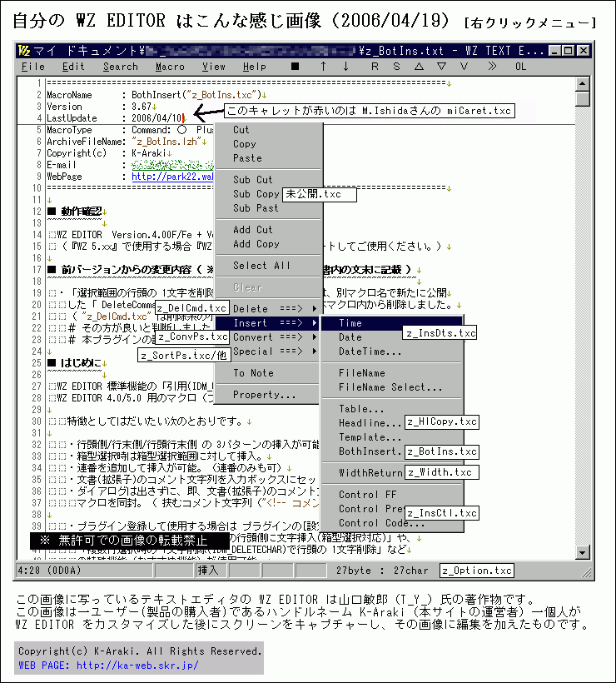Click the R toolbar button

375,67
